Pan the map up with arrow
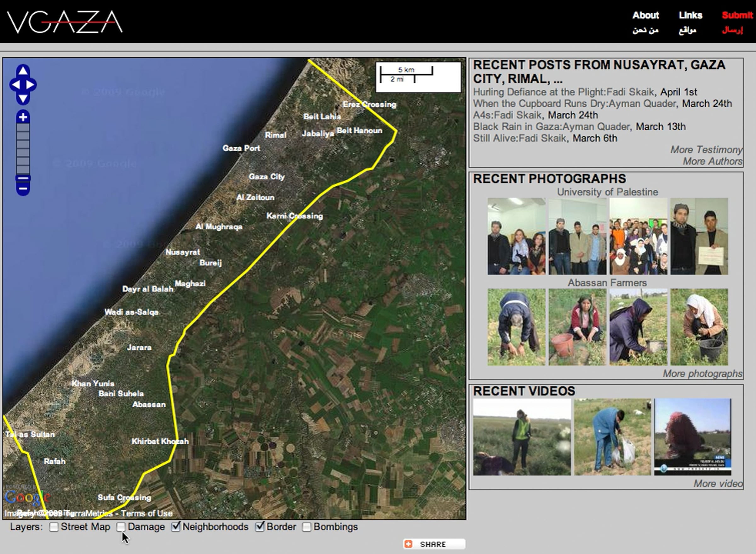The height and width of the screenshot is (554, 756). (23, 71)
